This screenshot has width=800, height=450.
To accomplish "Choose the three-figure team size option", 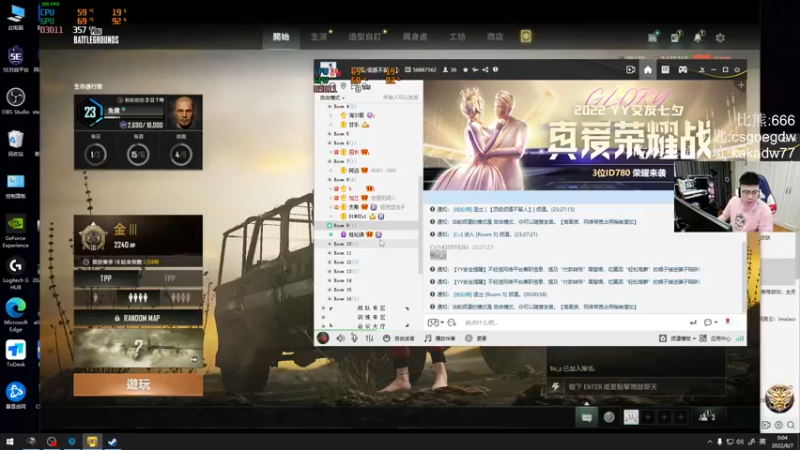I will pos(138,297).
